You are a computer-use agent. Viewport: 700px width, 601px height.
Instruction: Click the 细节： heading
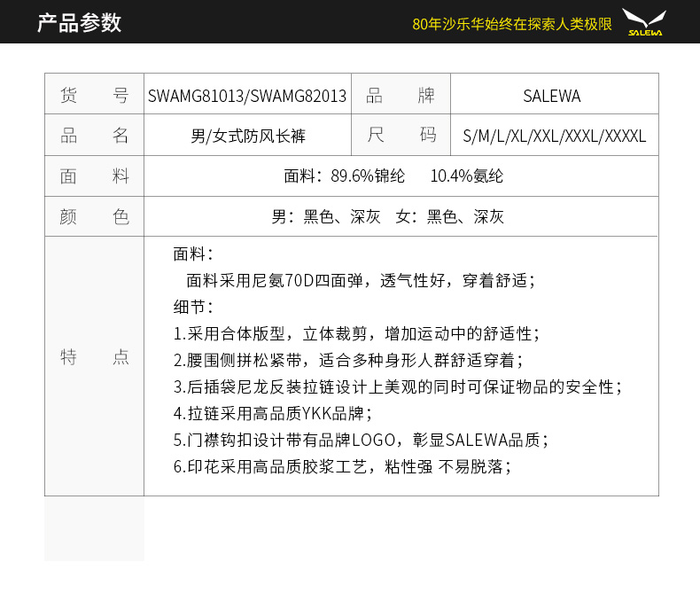[193, 308]
